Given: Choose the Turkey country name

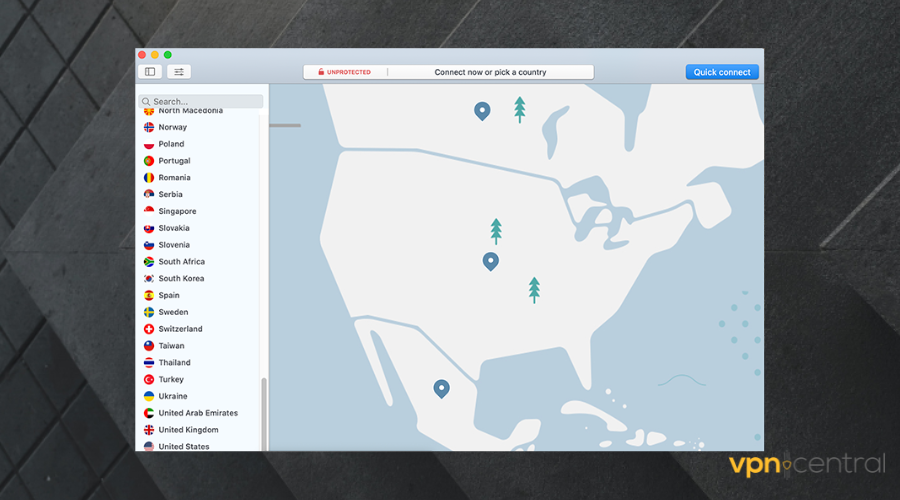Looking at the screenshot, I should tap(171, 379).
